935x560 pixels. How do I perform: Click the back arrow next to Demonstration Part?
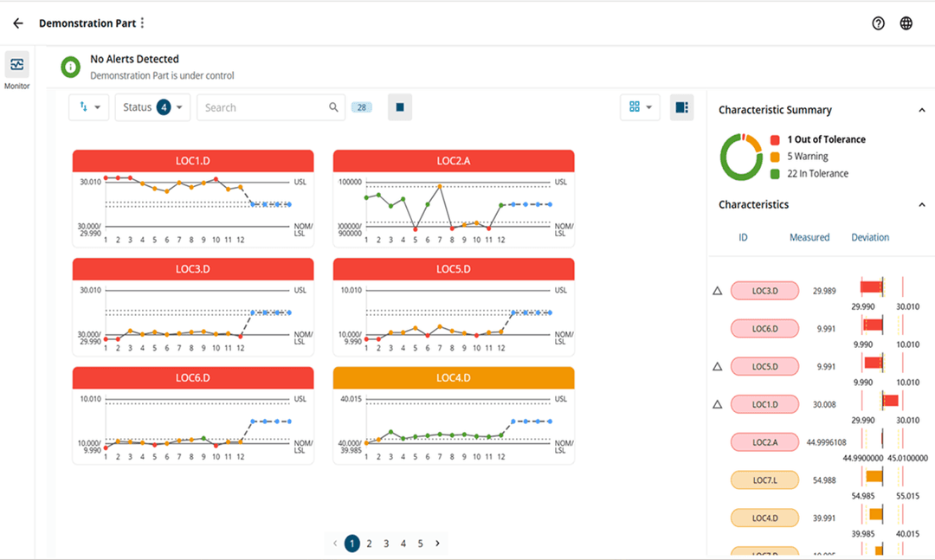coord(17,23)
